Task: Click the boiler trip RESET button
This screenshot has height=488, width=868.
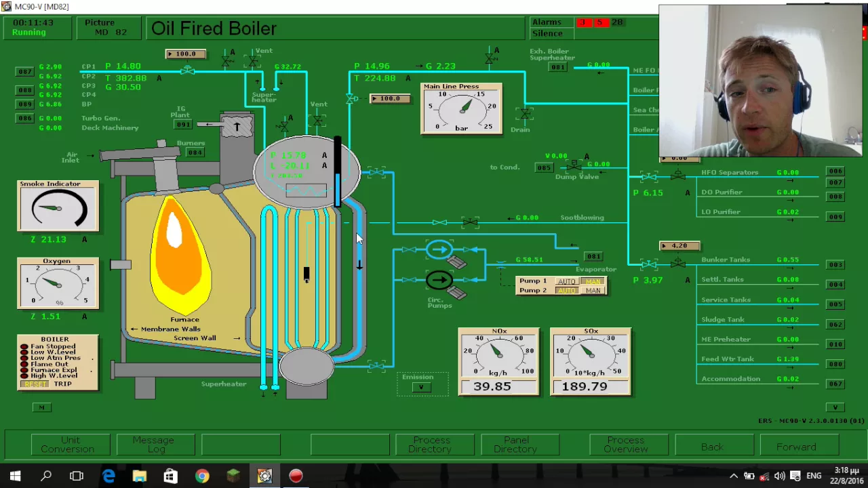Action: (35, 384)
